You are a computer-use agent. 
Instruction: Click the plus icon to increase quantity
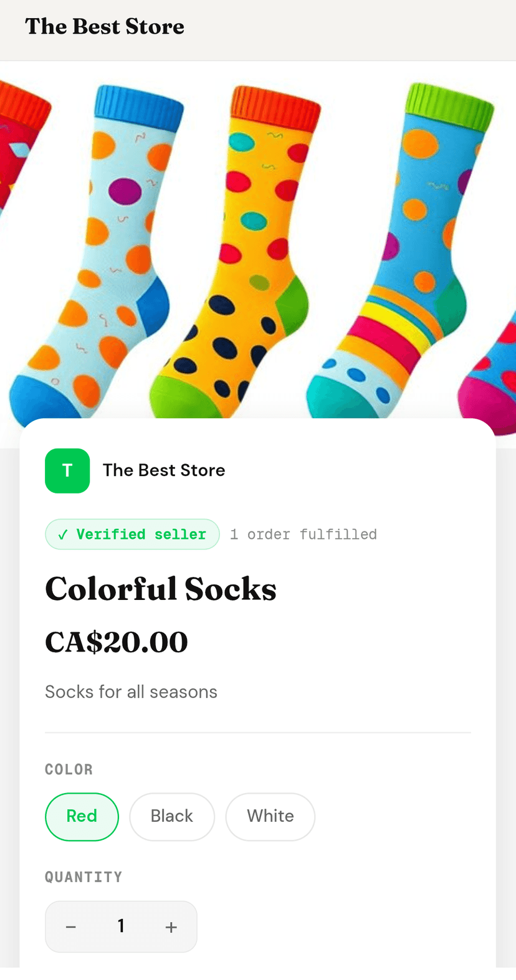tap(171, 926)
